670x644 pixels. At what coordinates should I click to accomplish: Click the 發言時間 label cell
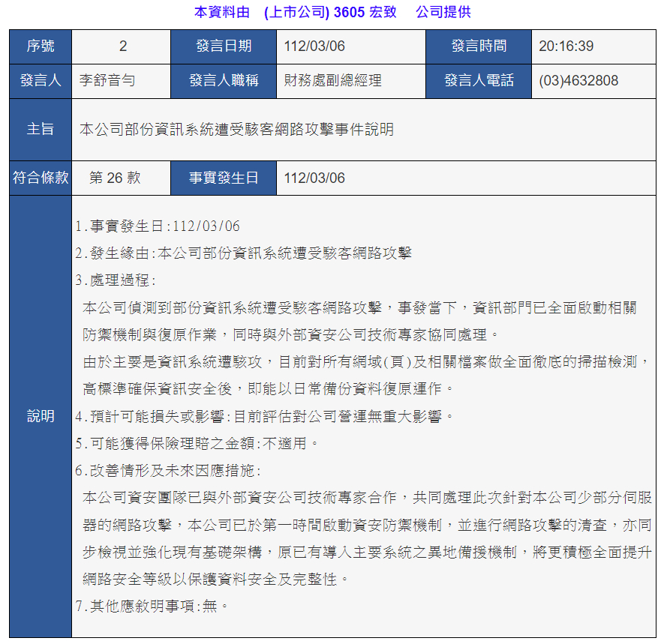[478, 46]
